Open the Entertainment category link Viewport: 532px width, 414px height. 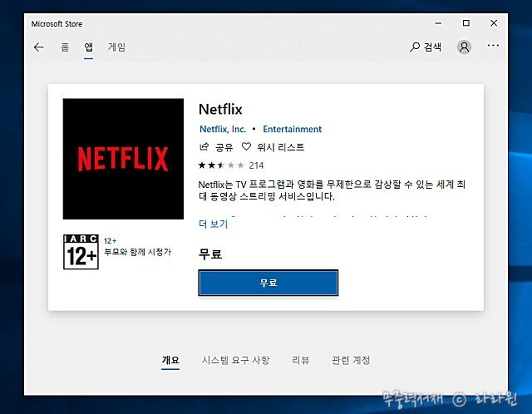(x=292, y=130)
